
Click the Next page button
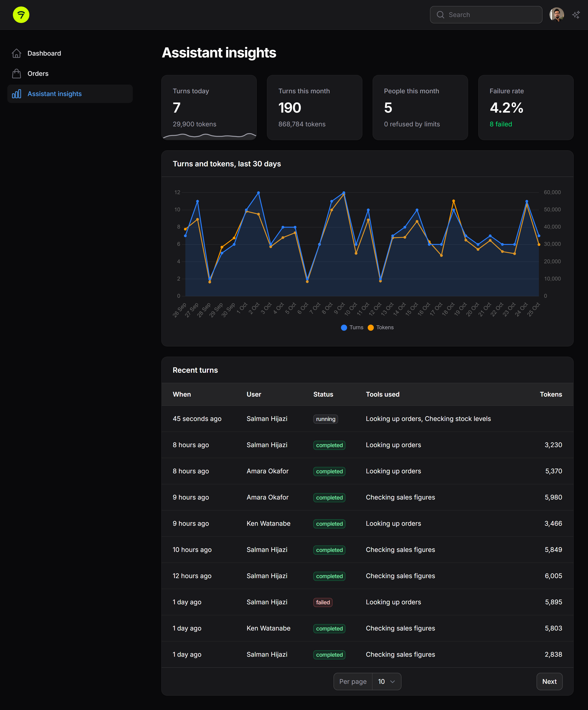tap(549, 682)
